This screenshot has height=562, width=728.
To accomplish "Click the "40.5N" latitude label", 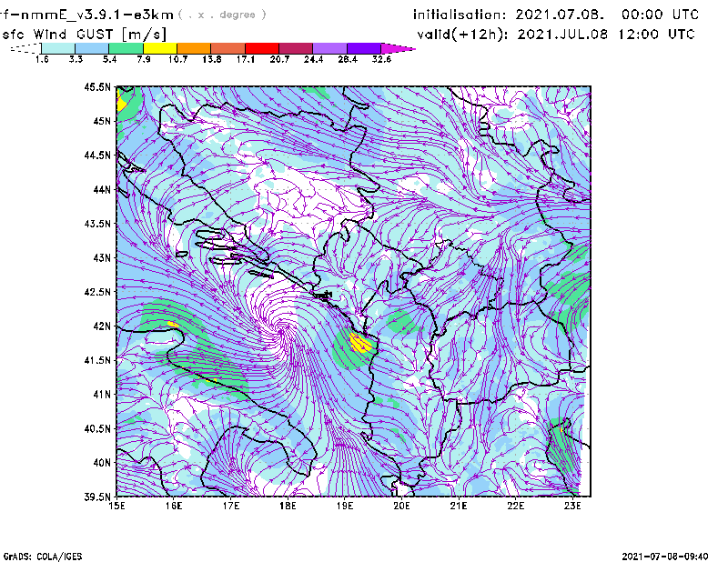I will click(x=97, y=429).
